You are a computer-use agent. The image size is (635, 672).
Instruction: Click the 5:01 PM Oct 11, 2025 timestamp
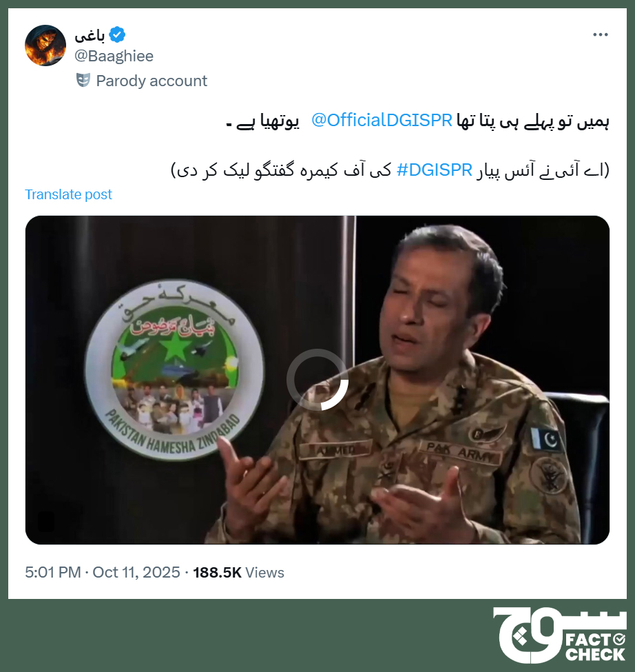pos(103,572)
